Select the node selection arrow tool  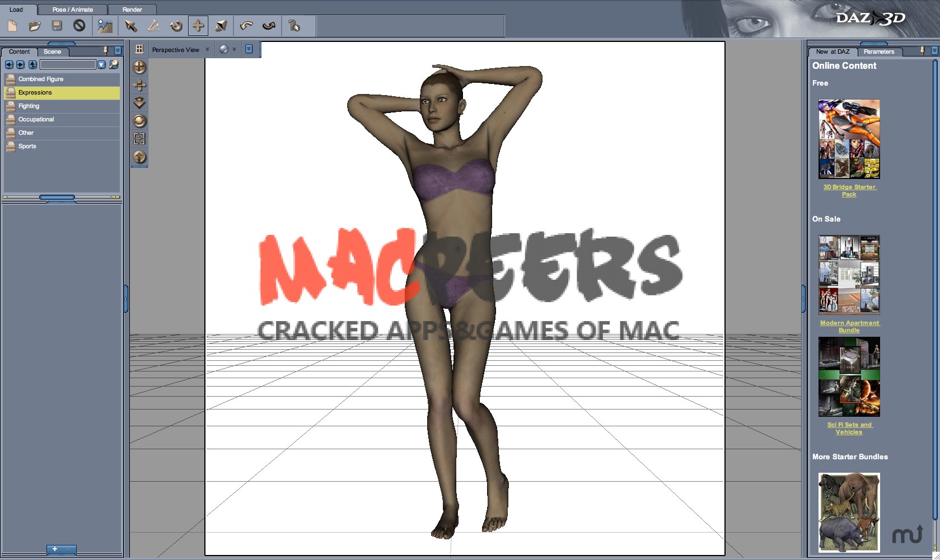130,26
